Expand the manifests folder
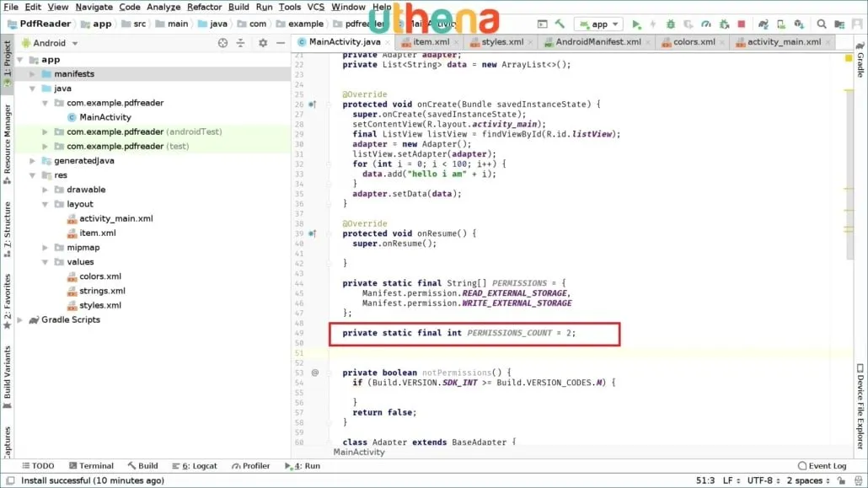This screenshot has width=868, height=488. [32, 73]
